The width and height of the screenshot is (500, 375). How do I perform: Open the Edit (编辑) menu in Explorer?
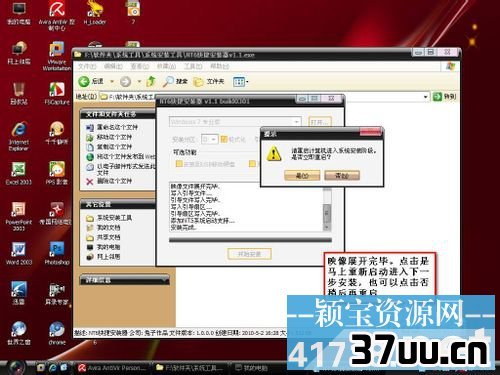pos(113,66)
